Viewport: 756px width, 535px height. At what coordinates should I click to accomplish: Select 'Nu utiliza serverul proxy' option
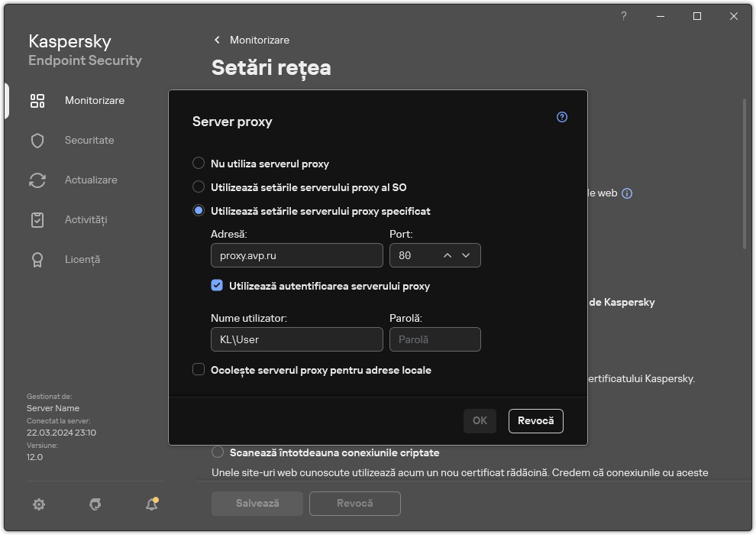199,163
